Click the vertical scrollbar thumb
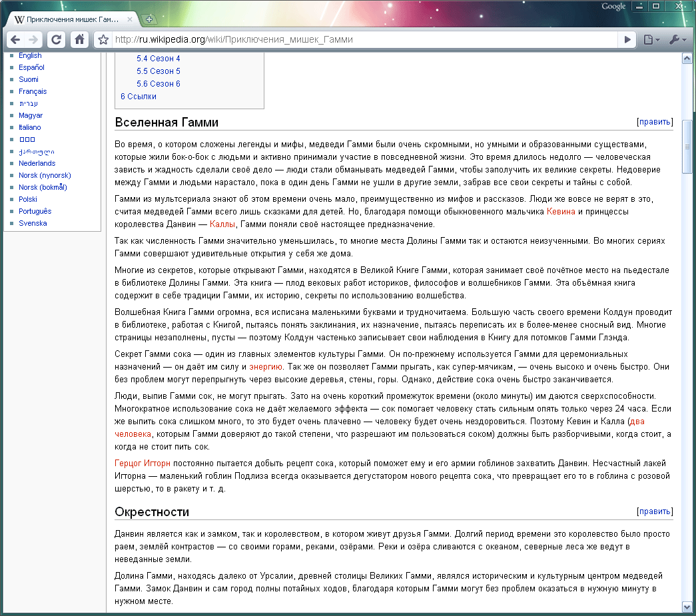The image size is (696, 616). coord(687,147)
